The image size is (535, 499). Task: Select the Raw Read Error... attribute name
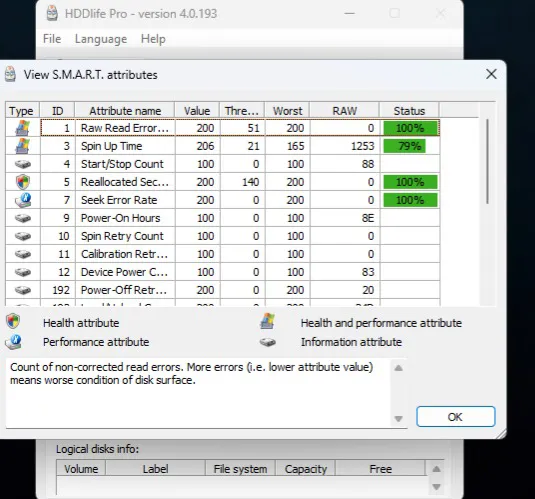[x=125, y=128]
